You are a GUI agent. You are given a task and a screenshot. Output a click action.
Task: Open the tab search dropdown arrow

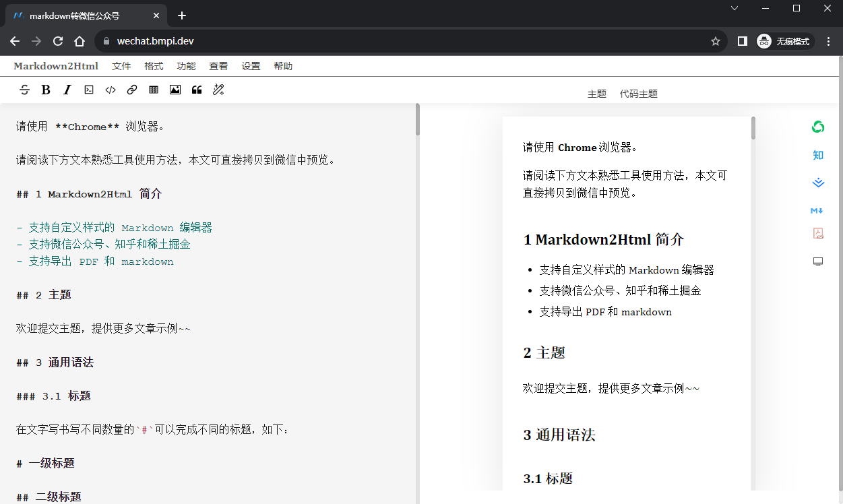(735, 8)
